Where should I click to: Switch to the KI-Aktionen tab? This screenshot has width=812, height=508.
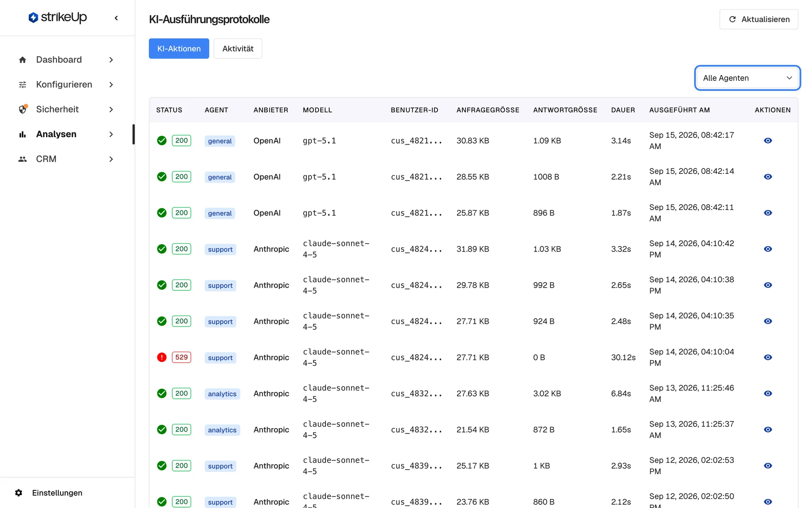tap(179, 48)
